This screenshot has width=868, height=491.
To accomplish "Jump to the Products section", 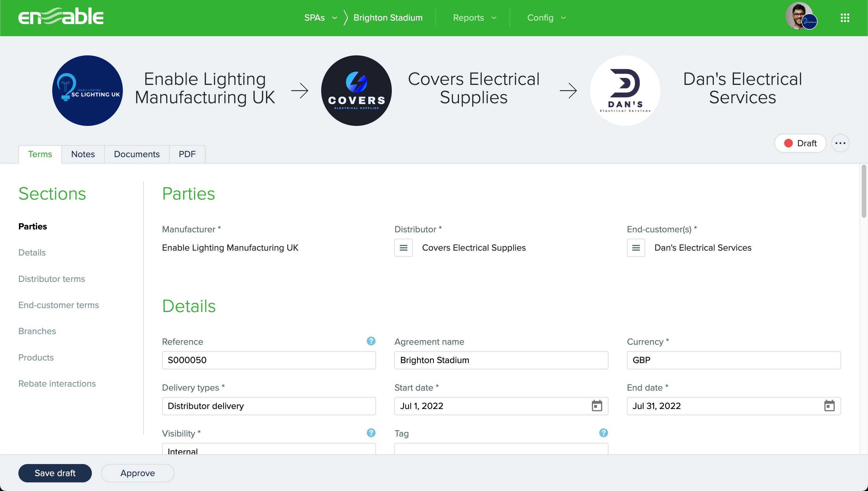I will click(x=36, y=357).
